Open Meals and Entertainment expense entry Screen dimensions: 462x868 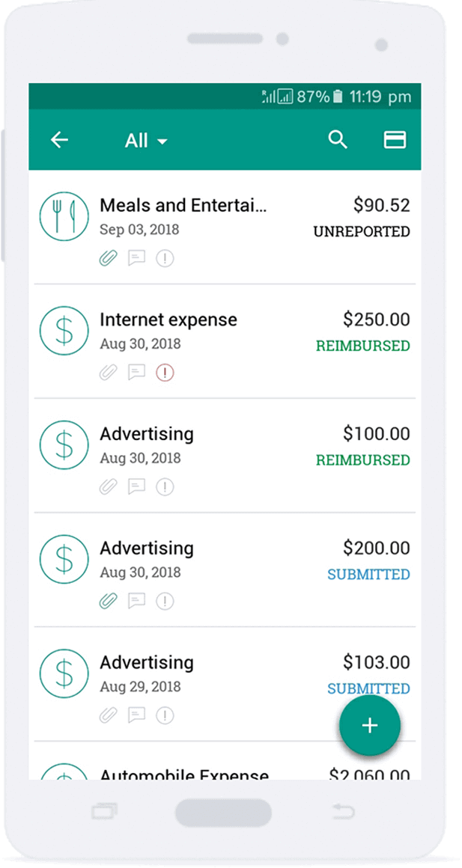[183, 206]
